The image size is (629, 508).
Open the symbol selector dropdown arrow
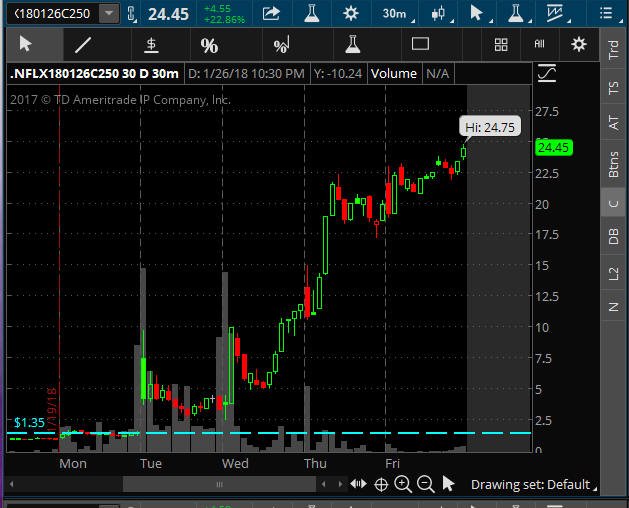tap(109, 14)
